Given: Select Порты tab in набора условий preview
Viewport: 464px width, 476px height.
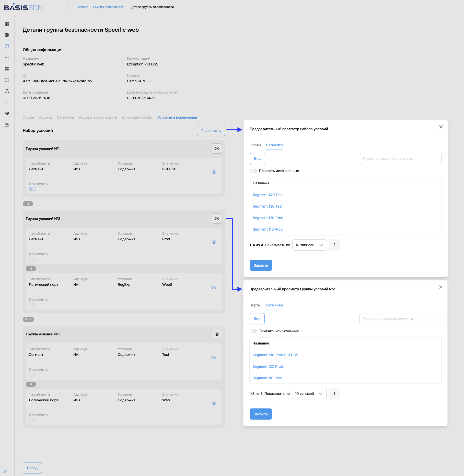Looking at the screenshot, I should click(x=255, y=145).
